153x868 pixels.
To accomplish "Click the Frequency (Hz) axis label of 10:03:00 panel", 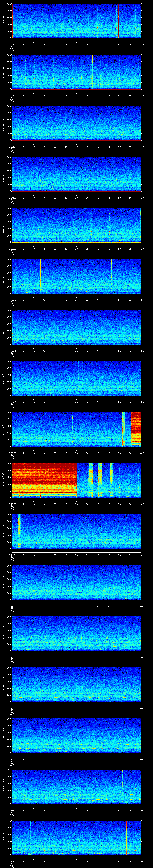I will (3, 123).
